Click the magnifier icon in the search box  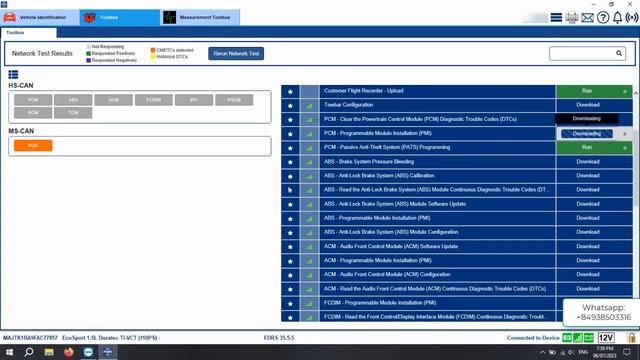(619, 53)
